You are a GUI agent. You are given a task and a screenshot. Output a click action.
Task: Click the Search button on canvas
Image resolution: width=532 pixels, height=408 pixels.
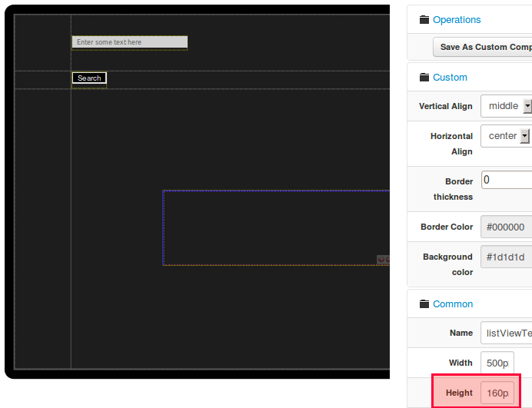89,78
